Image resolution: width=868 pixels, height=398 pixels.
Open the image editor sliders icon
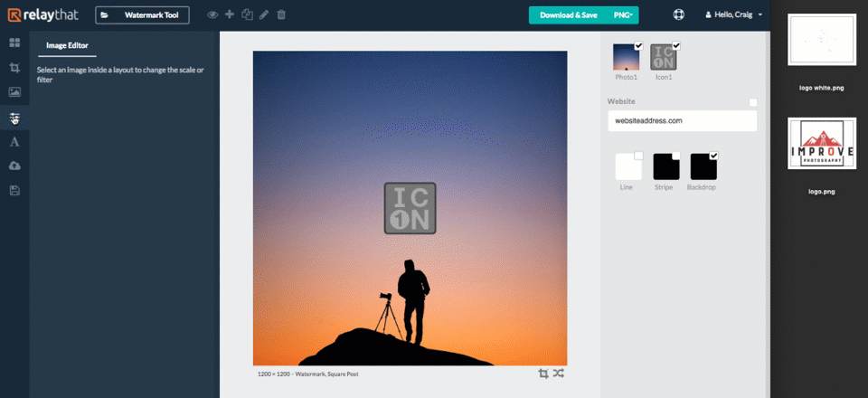(15, 118)
